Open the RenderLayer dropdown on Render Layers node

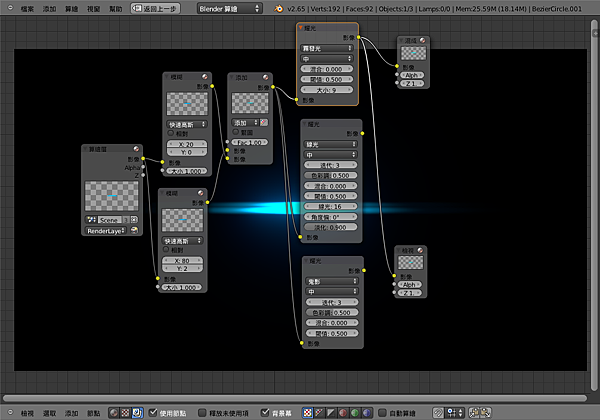pyautogui.click(x=106, y=231)
